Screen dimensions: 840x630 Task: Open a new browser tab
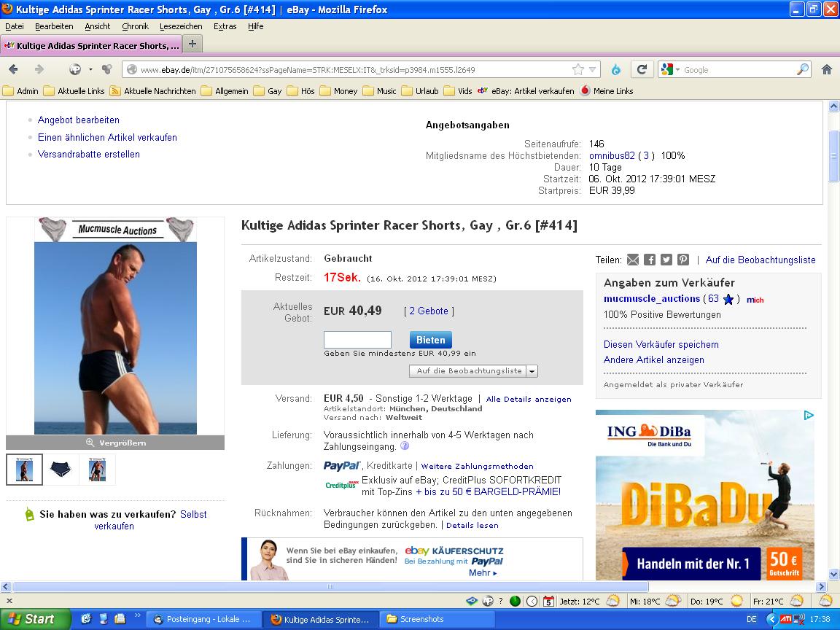coord(192,44)
